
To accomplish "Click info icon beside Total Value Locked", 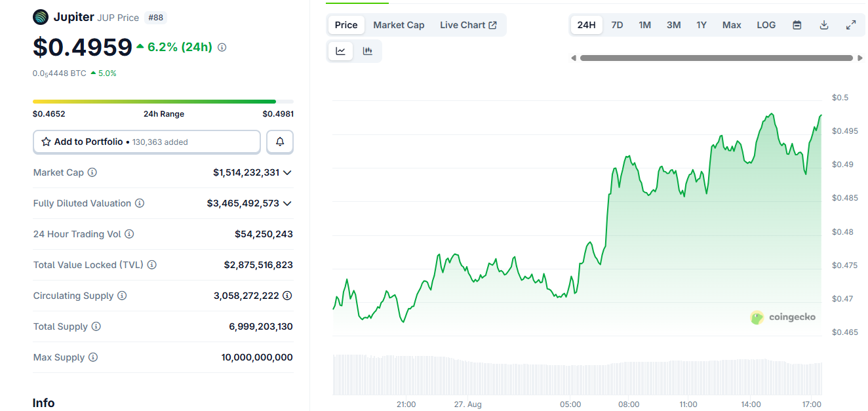I will click(x=152, y=265).
